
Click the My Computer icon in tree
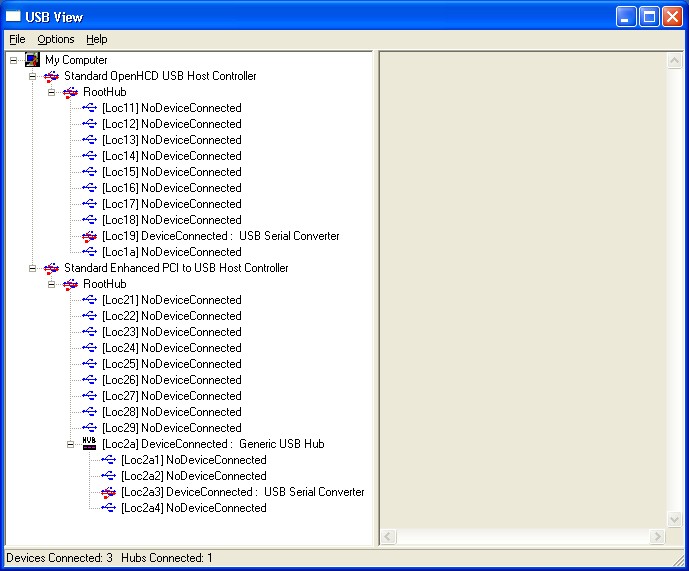coord(32,60)
